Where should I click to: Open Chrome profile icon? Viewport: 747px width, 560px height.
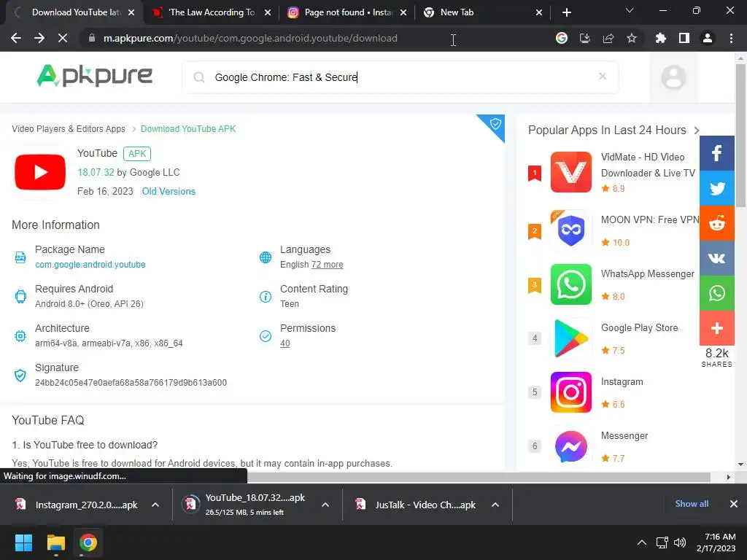tap(708, 38)
